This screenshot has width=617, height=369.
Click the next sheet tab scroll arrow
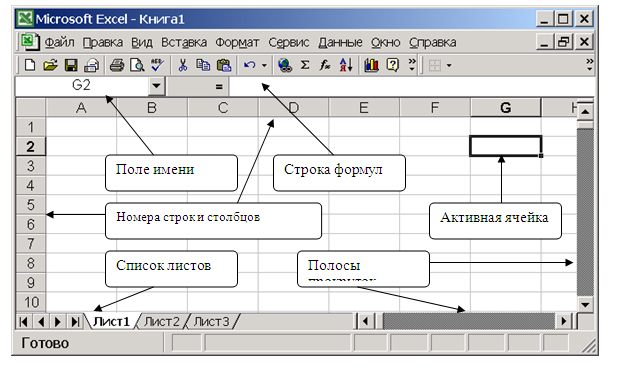coord(58,322)
